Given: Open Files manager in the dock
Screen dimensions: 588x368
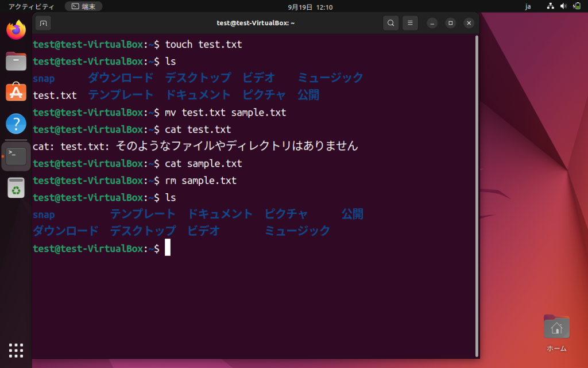Looking at the screenshot, I should click(x=16, y=61).
